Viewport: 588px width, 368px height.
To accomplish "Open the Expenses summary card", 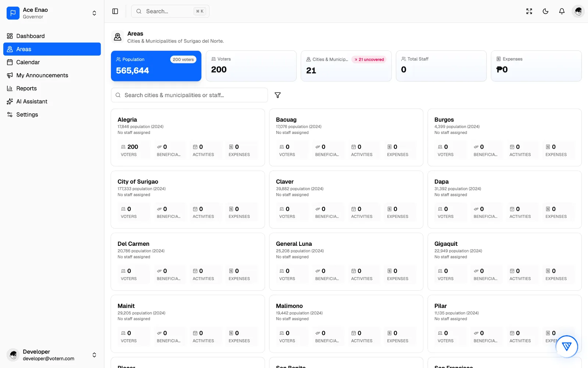I will click(536, 66).
